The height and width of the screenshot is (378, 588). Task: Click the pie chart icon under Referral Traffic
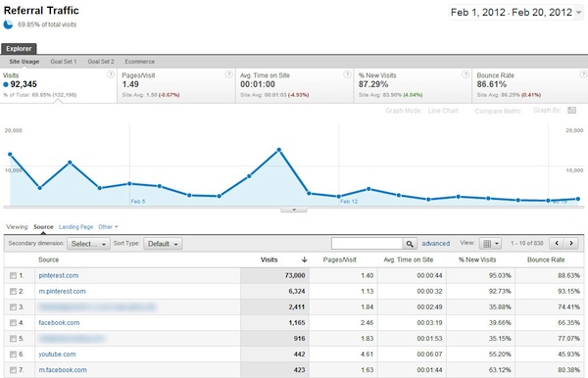click(x=8, y=24)
